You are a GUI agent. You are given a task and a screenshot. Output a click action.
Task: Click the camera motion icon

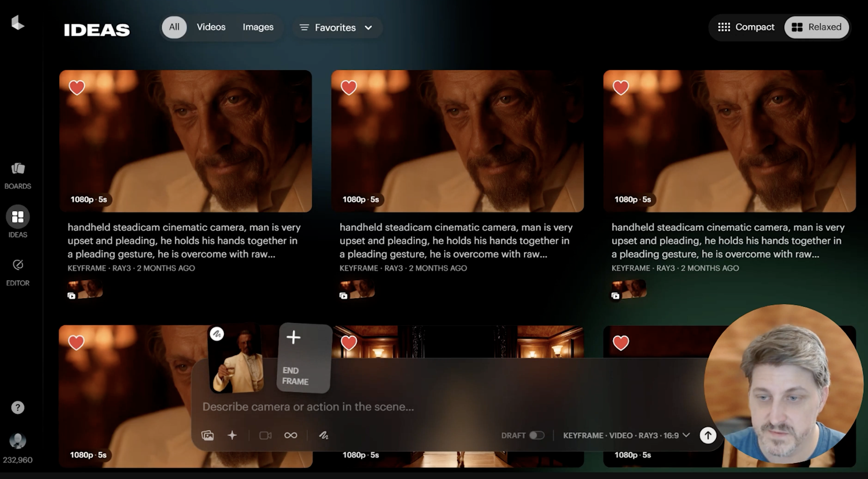266,435
